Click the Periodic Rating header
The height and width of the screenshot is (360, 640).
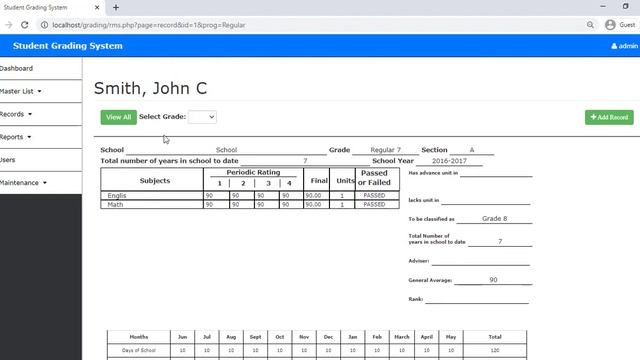coord(253,172)
